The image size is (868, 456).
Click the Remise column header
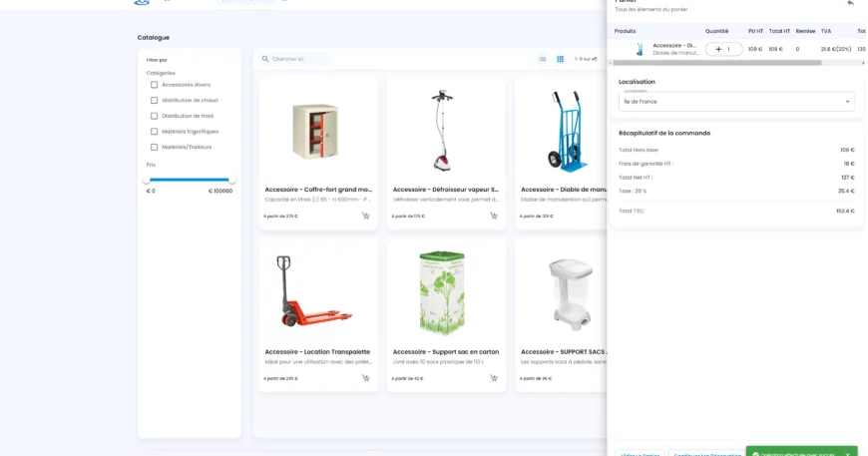tap(805, 31)
